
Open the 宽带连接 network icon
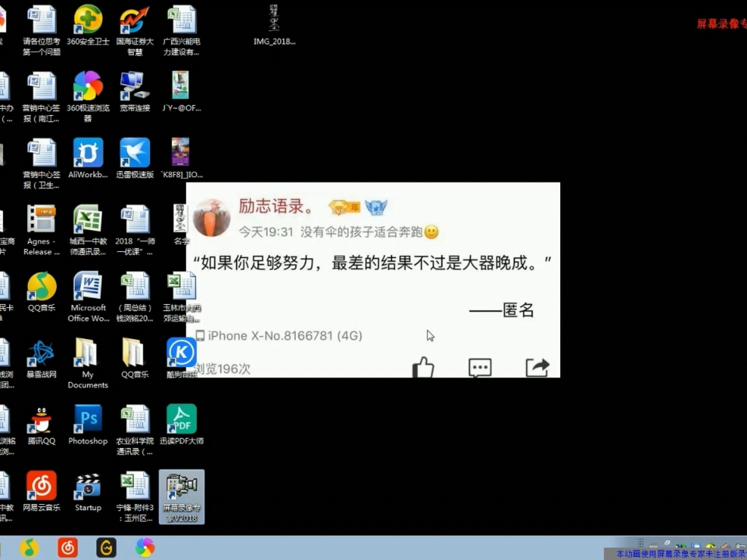pos(135,92)
